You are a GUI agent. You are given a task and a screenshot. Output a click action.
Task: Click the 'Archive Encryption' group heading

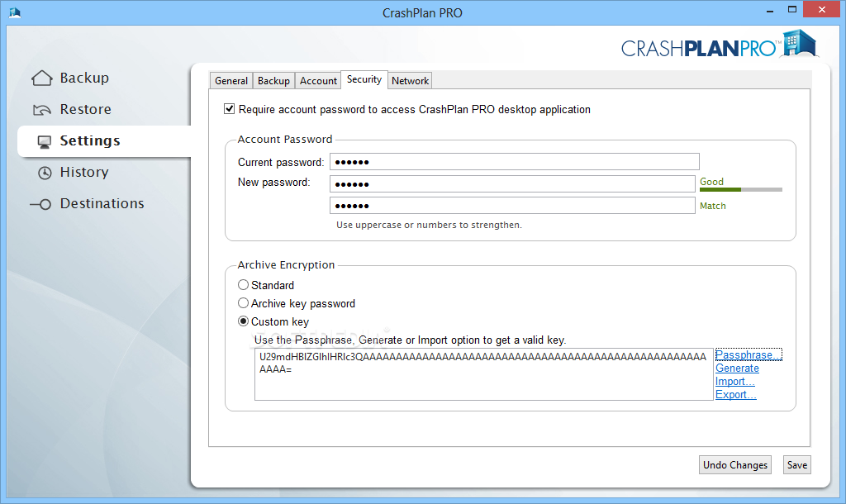pos(286,265)
